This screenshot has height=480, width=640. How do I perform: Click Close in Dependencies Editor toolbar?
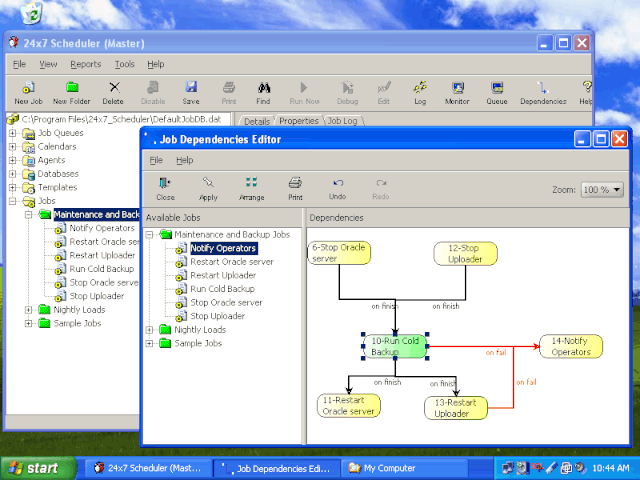pyautogui.click(x=165, y=189)
